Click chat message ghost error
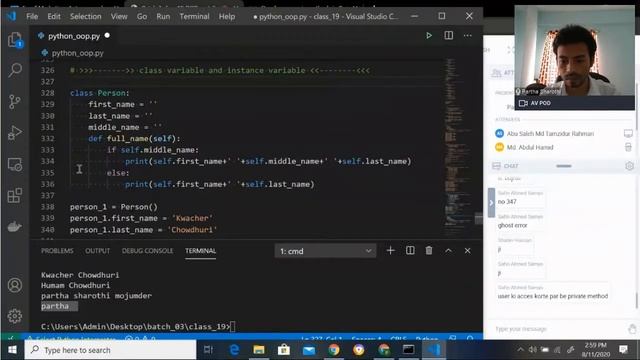The height and width of the screenshot is (360, 640). 512,225
